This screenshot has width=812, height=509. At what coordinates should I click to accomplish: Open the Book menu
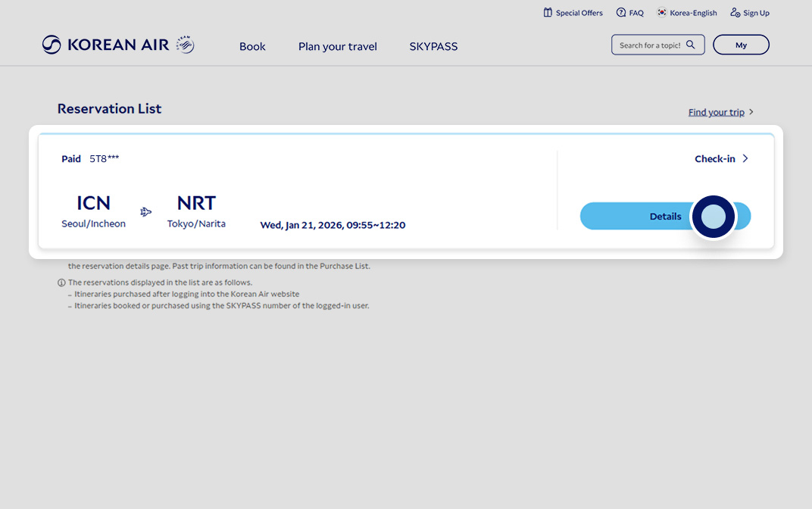[x=252, y=46]
